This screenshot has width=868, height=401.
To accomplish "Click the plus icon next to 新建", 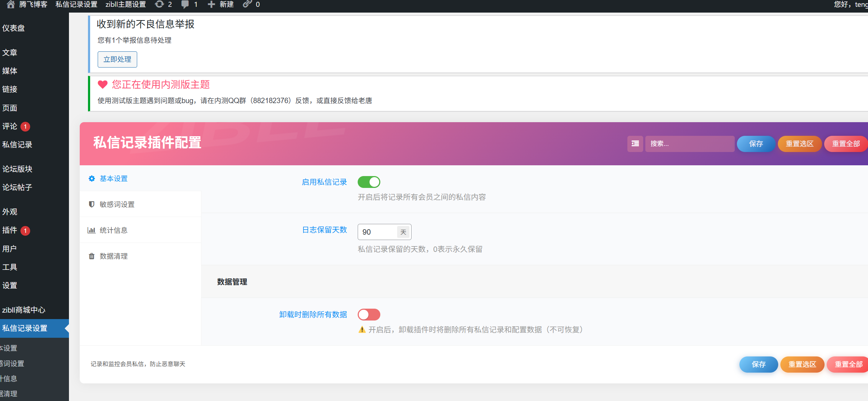I will click(212, 4).
